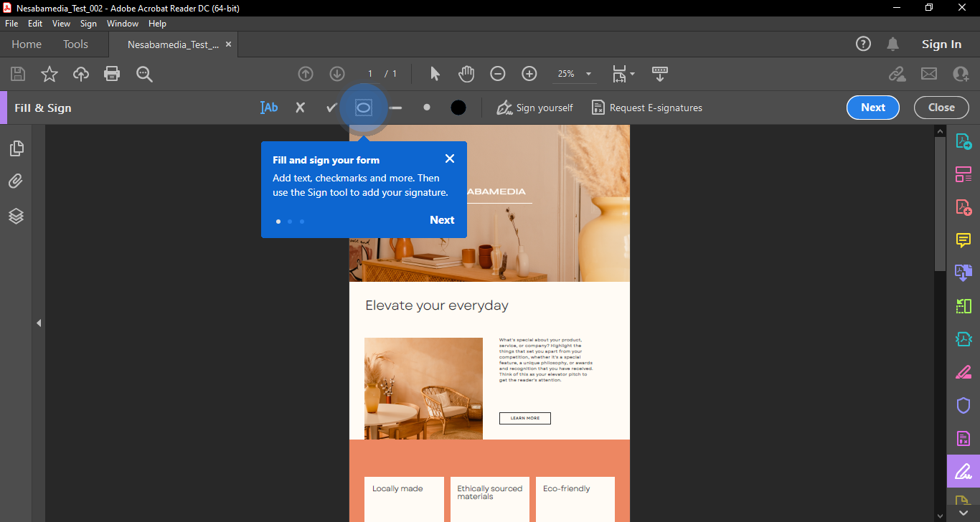This screenshot has width=980, height=522.
Task: Open the black color swatch picker
Action: coord(458,108)
